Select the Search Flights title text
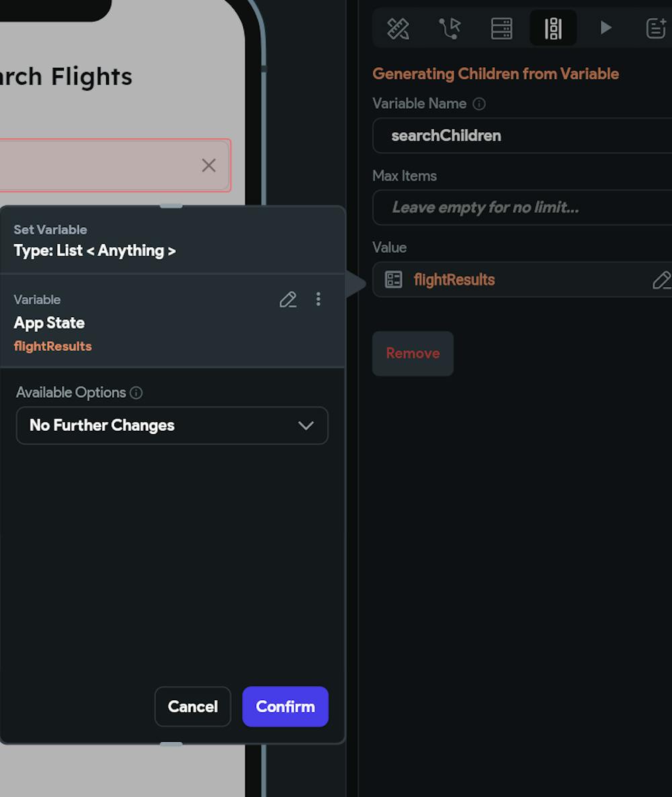 (66, 77)
